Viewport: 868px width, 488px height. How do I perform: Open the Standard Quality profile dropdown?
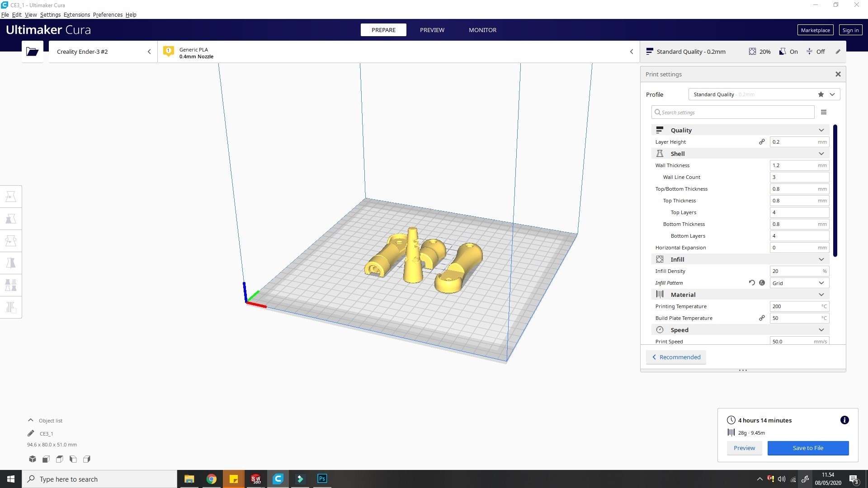(832, 94)
